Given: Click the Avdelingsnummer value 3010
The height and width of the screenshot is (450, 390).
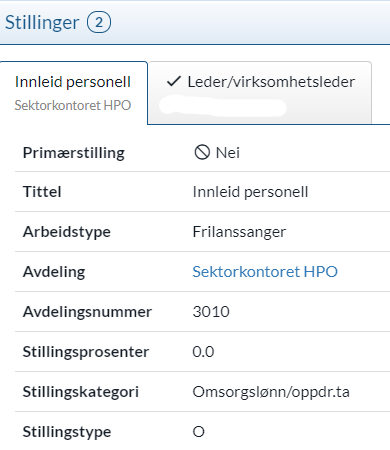Looking at the screenshot, I should tap(211, 312).
